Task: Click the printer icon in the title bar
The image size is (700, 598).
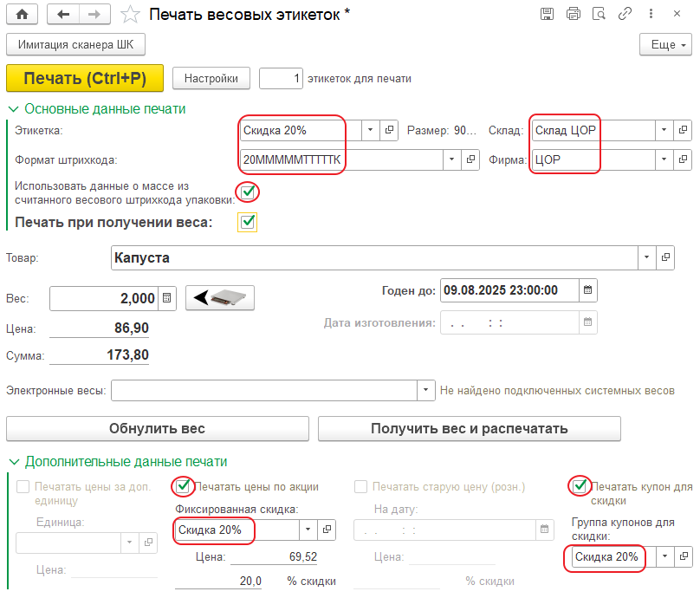Action: (573, 14)
